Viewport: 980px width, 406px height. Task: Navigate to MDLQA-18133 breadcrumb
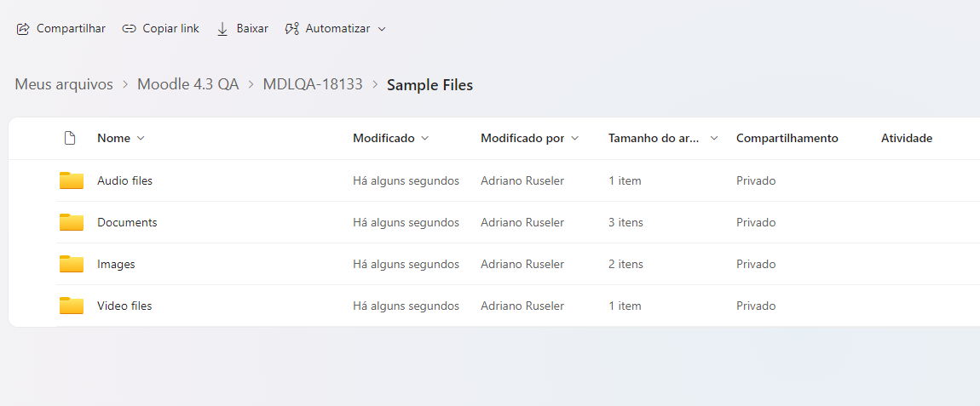click(313, 84)
